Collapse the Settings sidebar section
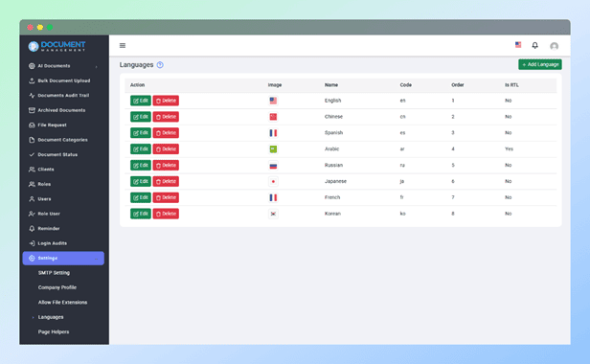Screen dimensions: 590x364 (63, 259)
